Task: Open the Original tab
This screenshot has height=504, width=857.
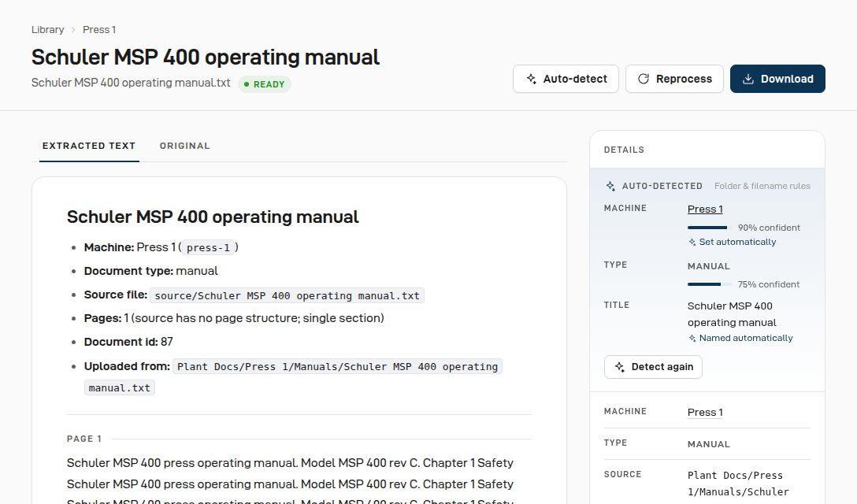Action: pyautogui.click(x=185, y=146)
